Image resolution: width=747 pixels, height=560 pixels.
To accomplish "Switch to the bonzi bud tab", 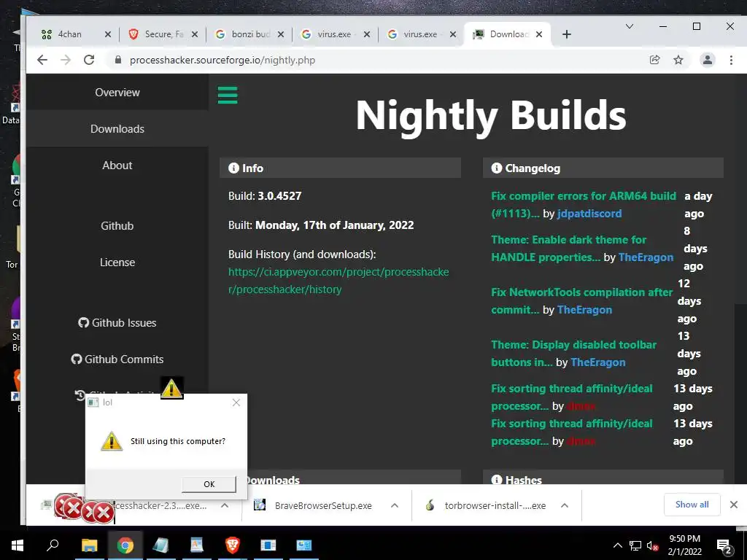I will point(251,34).
